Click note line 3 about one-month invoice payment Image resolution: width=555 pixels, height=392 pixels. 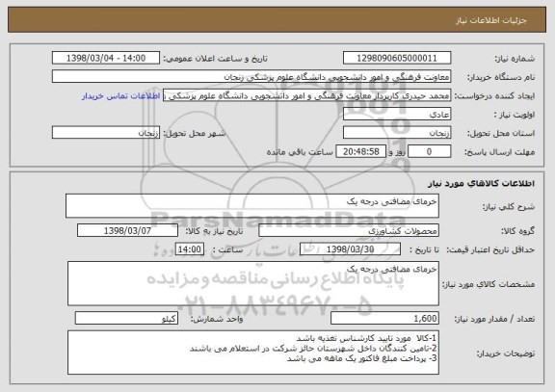361,358
